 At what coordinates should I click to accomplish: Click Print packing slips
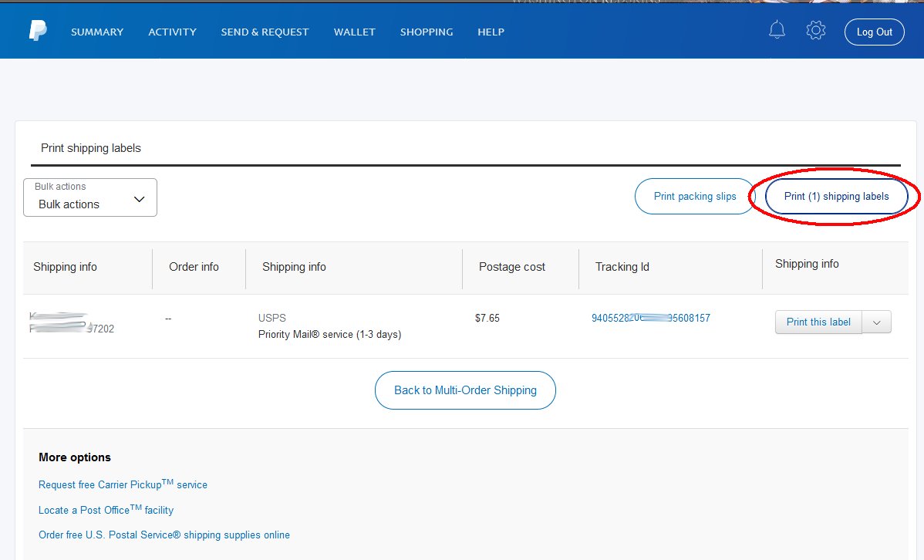pyautogui.click(x=694, y=196)
